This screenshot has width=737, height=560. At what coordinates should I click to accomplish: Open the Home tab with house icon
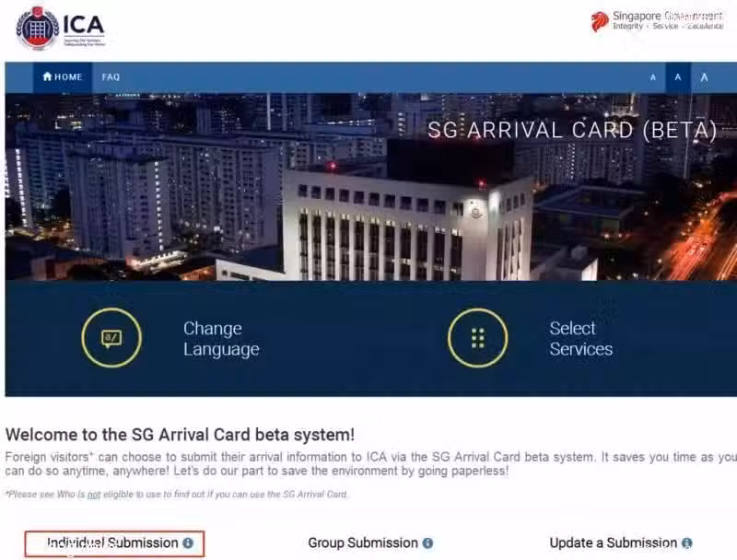[62, 77]
